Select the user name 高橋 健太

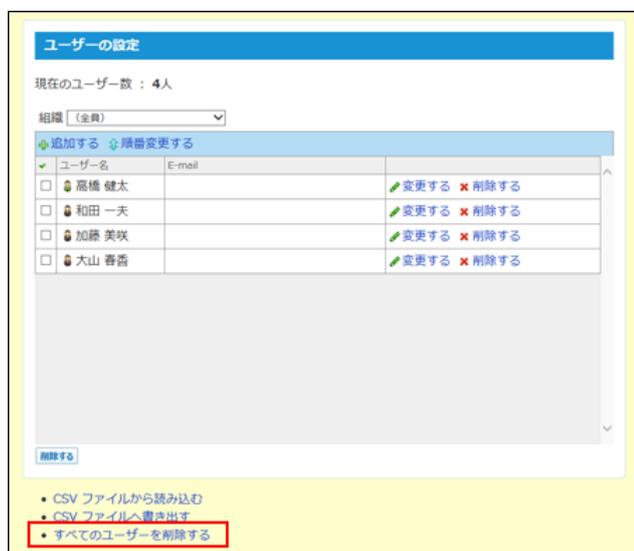(x=102, y=186)
